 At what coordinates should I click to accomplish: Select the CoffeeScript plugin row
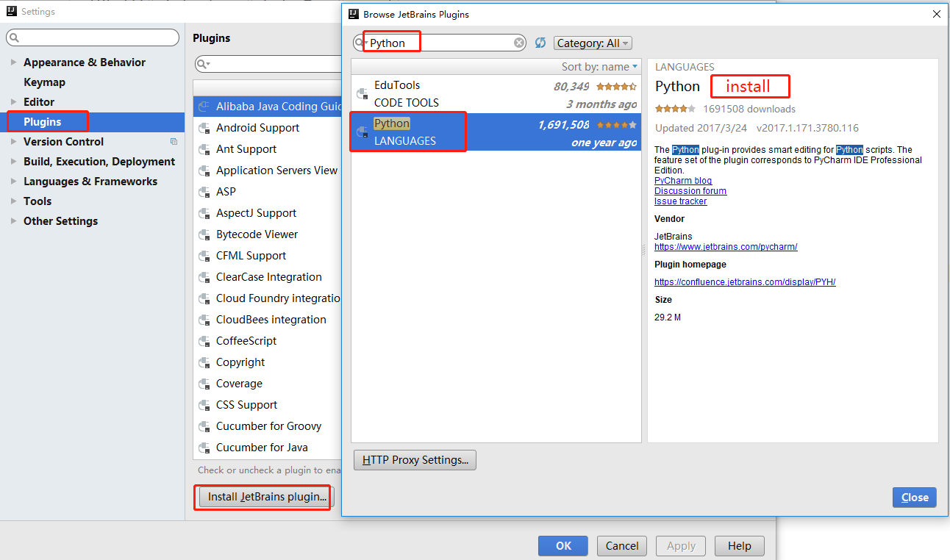click(268, 341)
